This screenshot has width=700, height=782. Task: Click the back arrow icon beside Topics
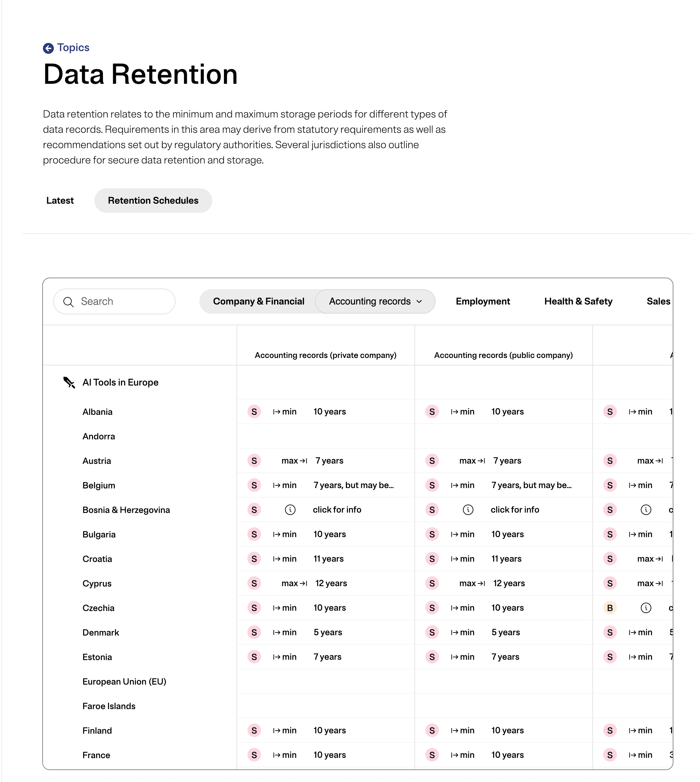coord(48,48)
